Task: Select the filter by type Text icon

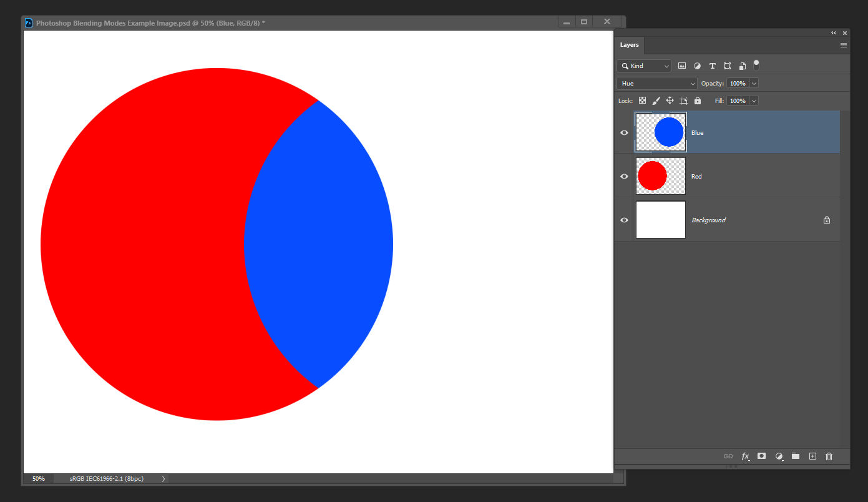Action: [x=712, y=66]
